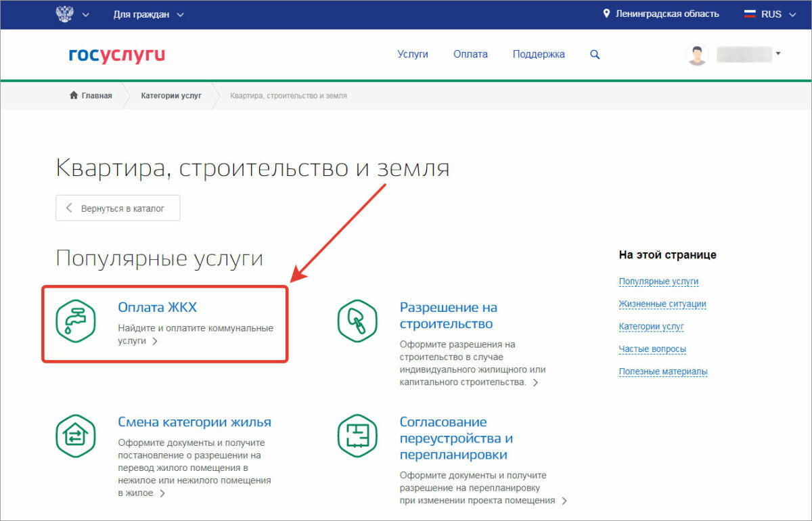Image resolution: width=812 pixels, height=521 pixels.
Task: Go to "Главная" breadcrumb
Action: point(97,95)
